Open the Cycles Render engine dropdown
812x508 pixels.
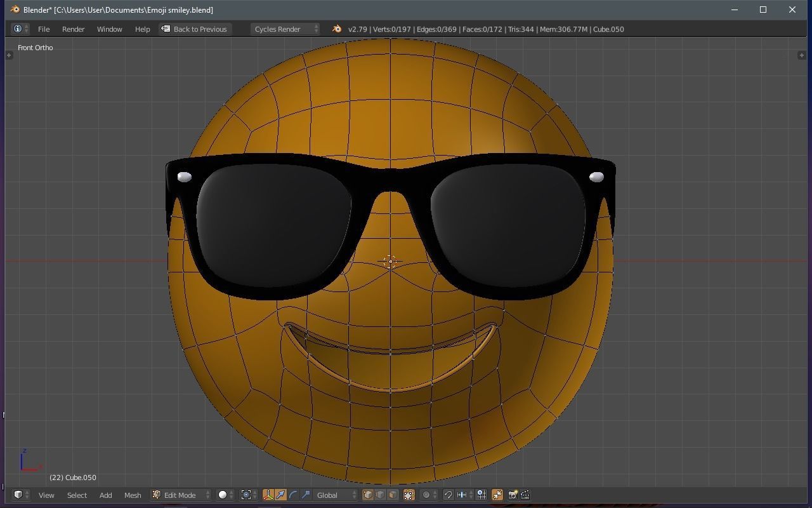click(x=285, y=29)
